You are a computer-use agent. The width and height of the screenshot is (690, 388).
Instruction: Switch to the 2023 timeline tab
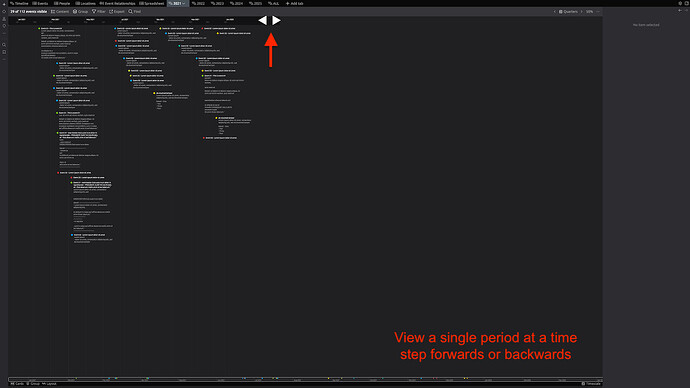[x=217, y=3]
